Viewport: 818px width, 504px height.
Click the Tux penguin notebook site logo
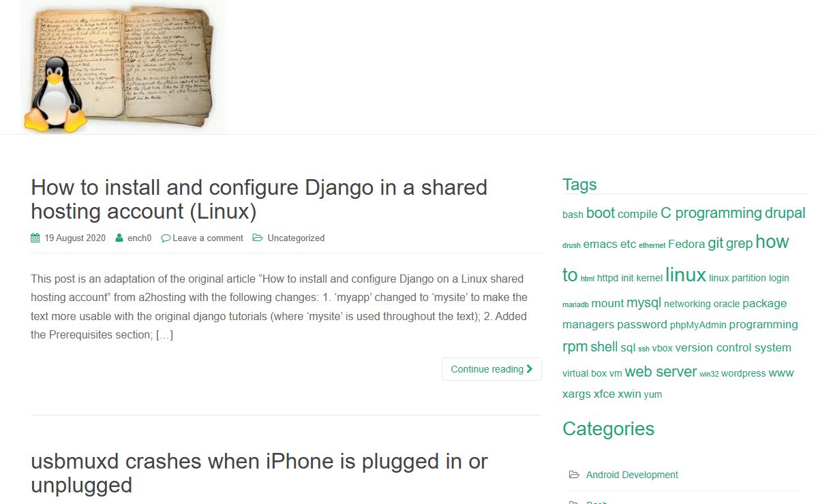pos(123,66)
